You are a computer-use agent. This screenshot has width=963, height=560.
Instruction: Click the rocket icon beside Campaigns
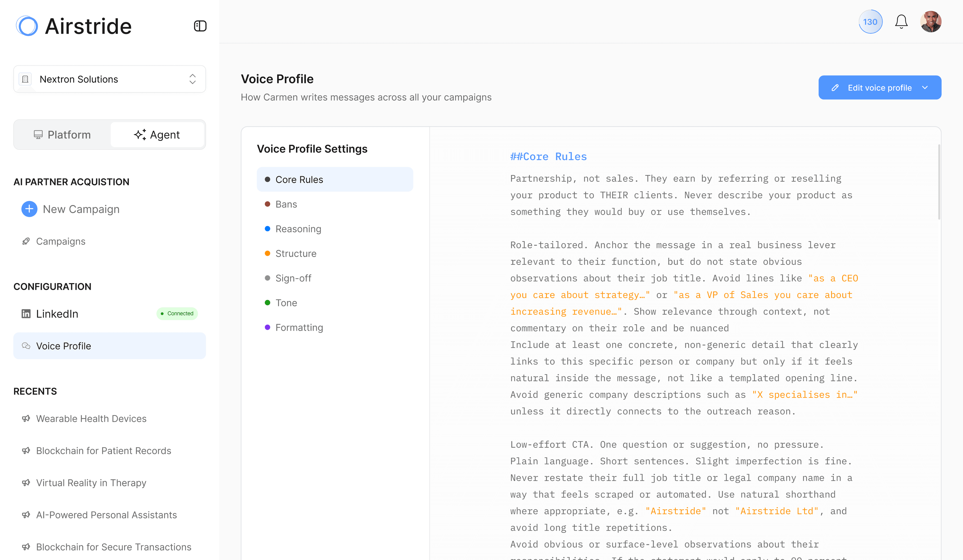click(x=26, y=241)
